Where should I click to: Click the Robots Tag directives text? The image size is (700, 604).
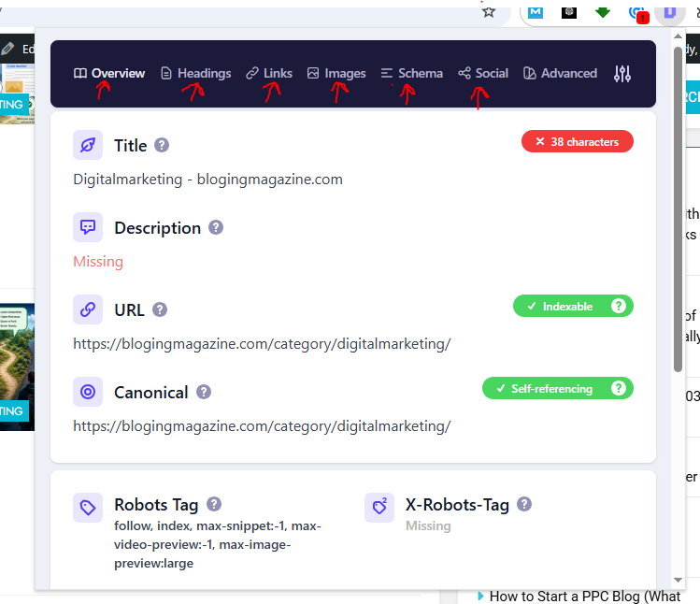(x=218, y=544)
